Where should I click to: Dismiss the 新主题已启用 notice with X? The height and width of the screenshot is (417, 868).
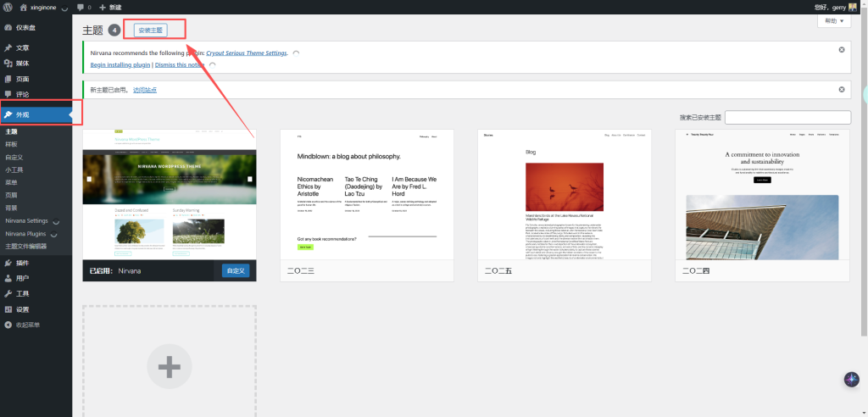point(842,90)
